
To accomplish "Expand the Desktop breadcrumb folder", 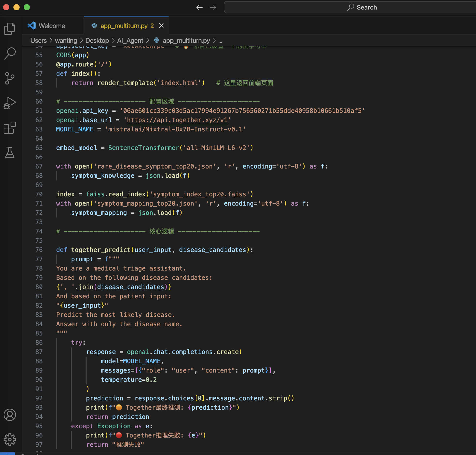I will 97,40.
